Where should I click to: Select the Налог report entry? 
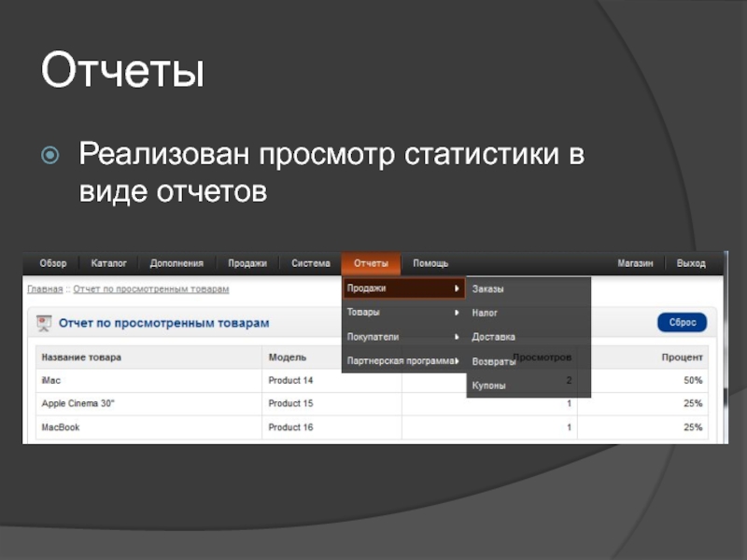[x=485, y=314]
